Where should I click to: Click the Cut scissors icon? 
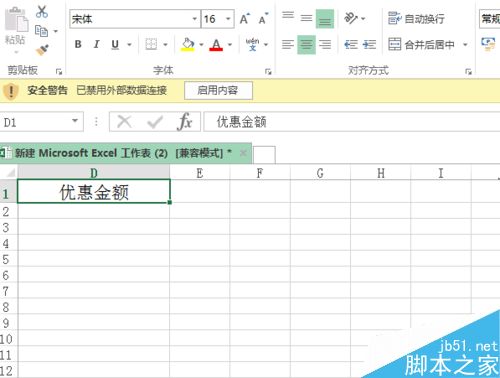click(42, 12)
